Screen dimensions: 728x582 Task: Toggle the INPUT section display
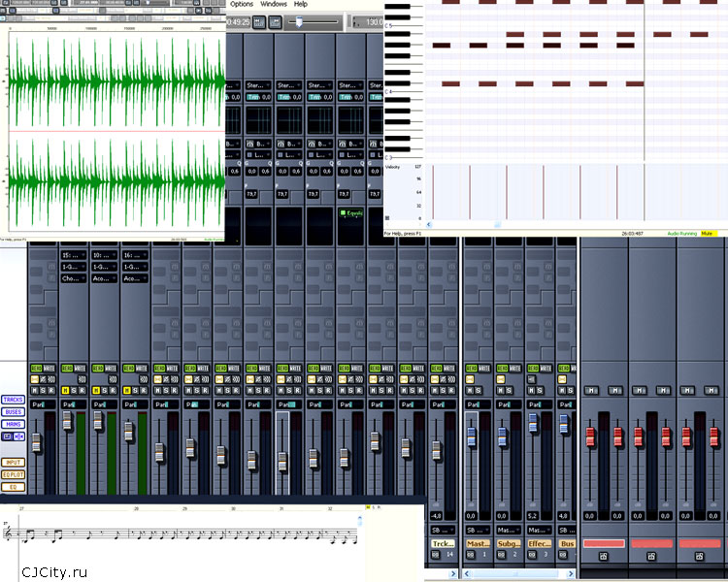coord(14,463)
